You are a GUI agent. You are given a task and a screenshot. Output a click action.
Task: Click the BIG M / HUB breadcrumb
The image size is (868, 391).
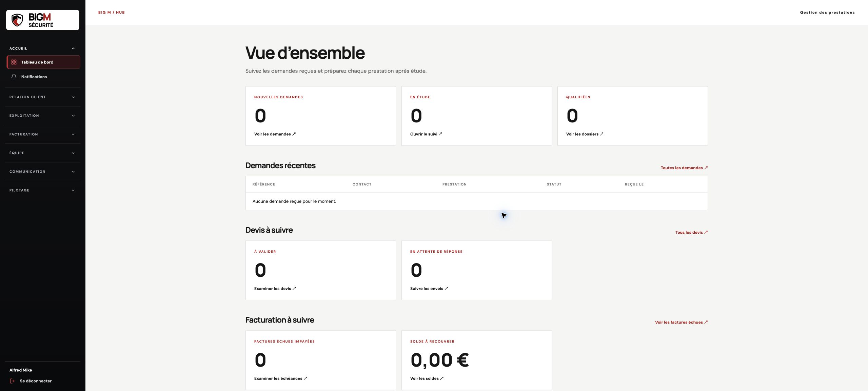112,13
